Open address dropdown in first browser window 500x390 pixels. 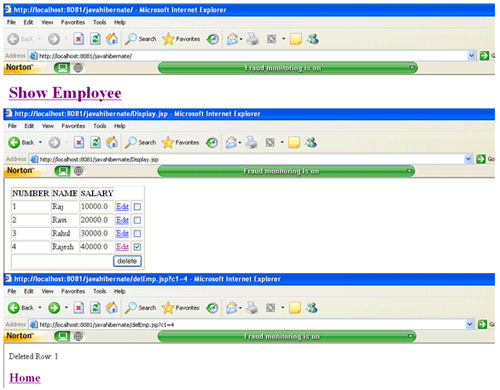471,56
